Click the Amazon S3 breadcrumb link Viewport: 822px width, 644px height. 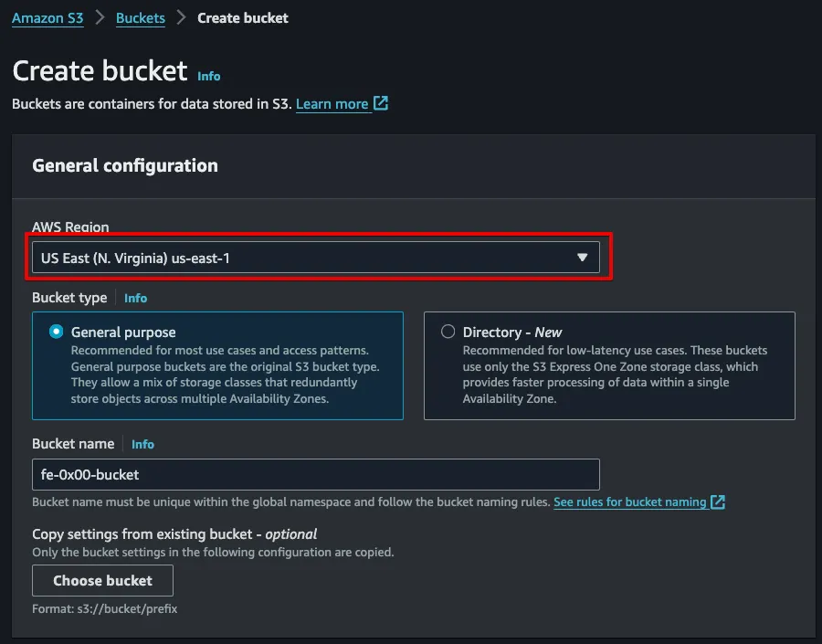point(47,17)
